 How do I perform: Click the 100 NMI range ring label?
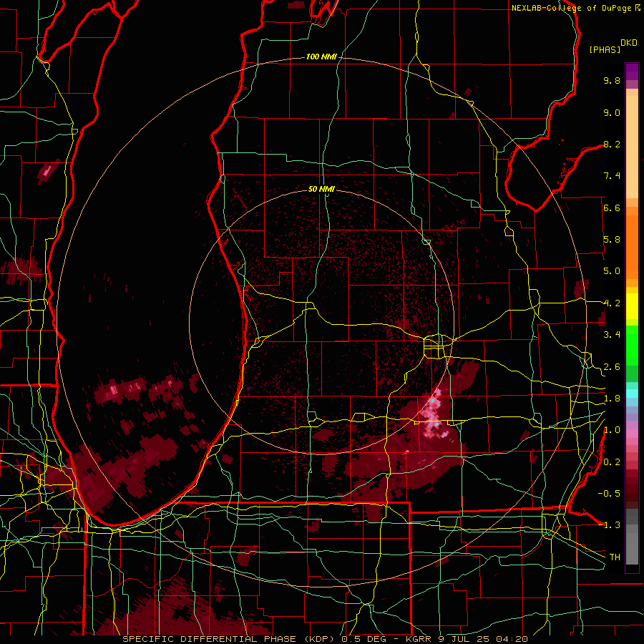coord(321,57)
